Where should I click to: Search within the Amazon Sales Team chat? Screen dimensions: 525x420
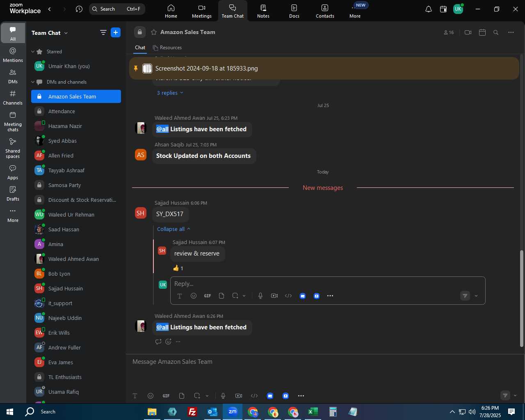(x=496, y=32)
